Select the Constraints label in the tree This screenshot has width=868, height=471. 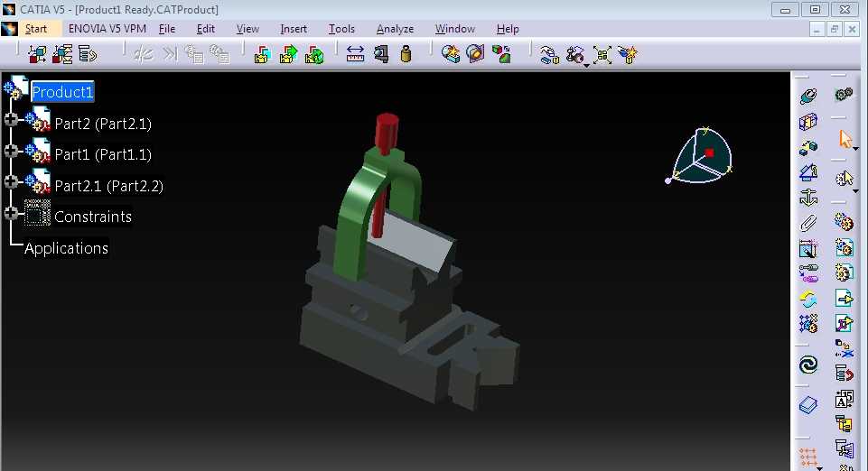click(x=93, y=217)
